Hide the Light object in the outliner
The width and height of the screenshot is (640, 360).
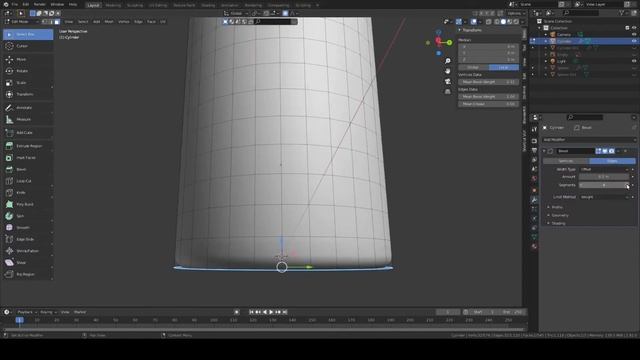tap(634, 61)
